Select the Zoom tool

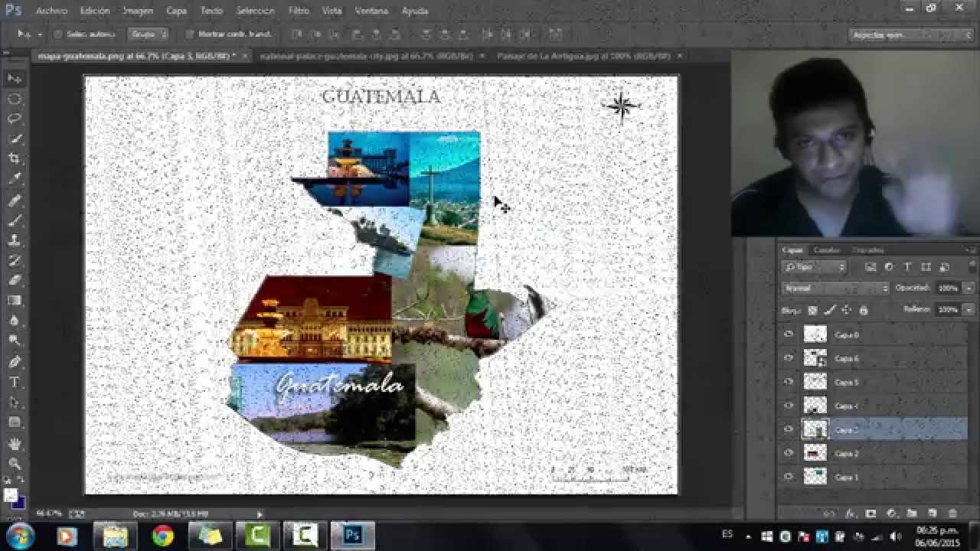(x=15, y=464)
